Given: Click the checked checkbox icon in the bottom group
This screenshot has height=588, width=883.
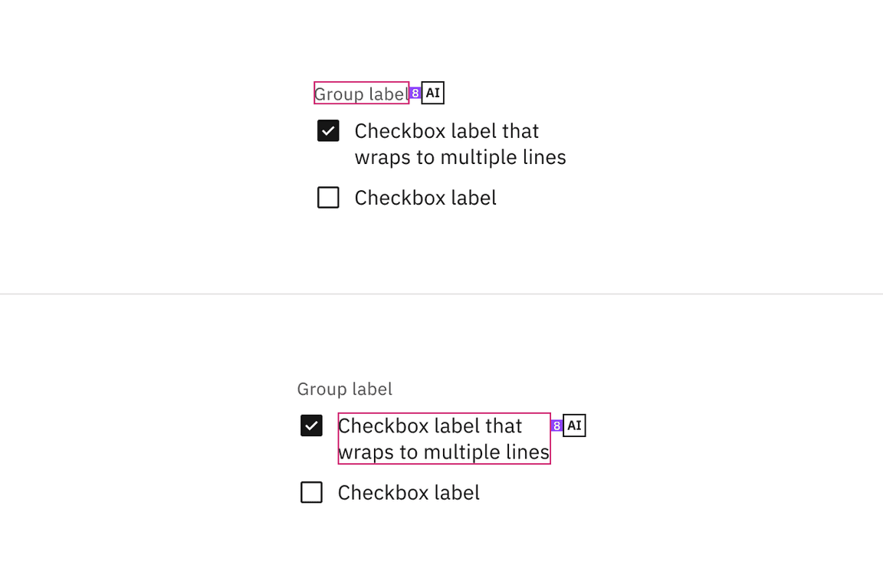Looking at the screenshot, I should coord(311,425).
